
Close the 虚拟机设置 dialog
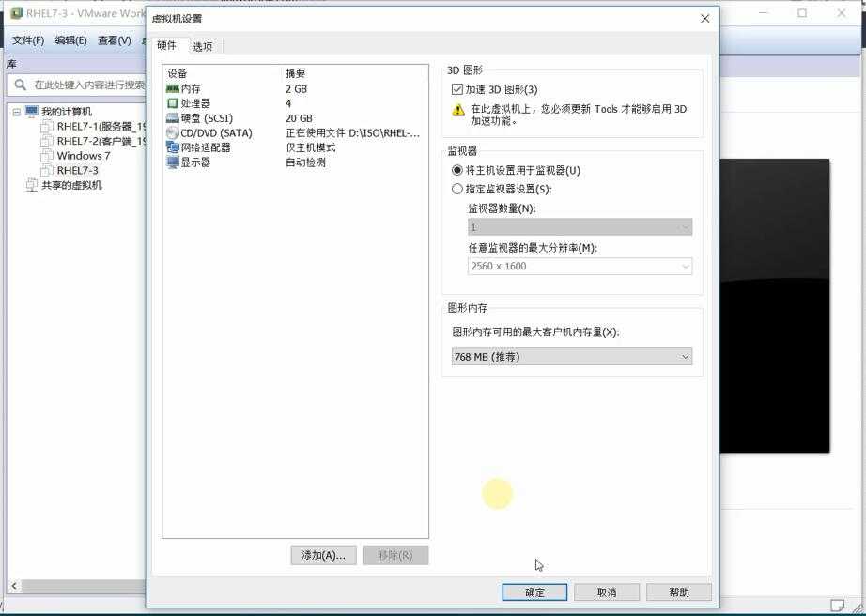pyautogui.click(x=704, y=19)
